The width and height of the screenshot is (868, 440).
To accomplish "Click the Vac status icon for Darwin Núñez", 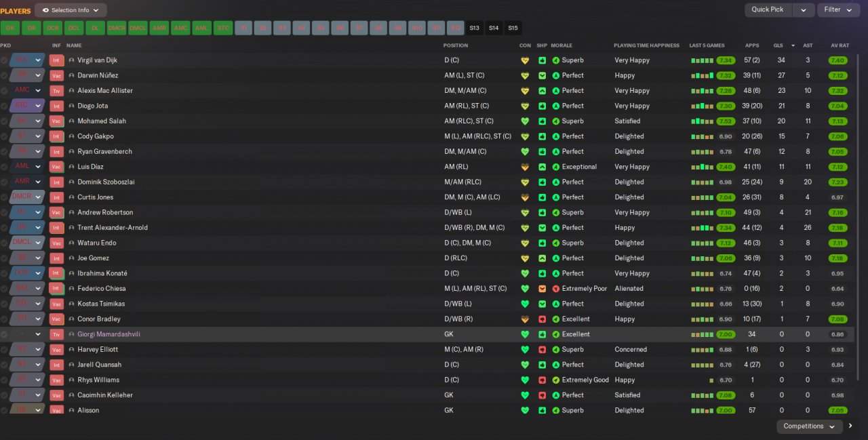I will (57, 75).
